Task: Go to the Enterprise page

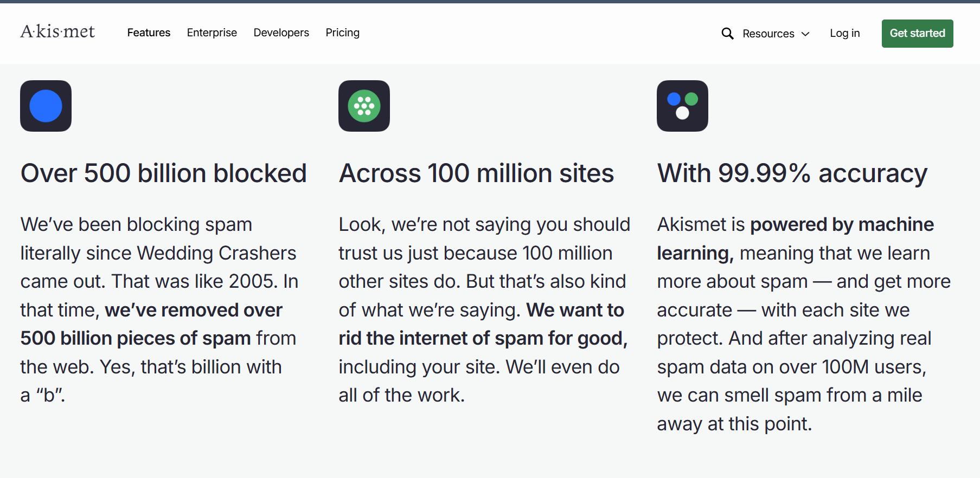Action: [x=212, y=33]
